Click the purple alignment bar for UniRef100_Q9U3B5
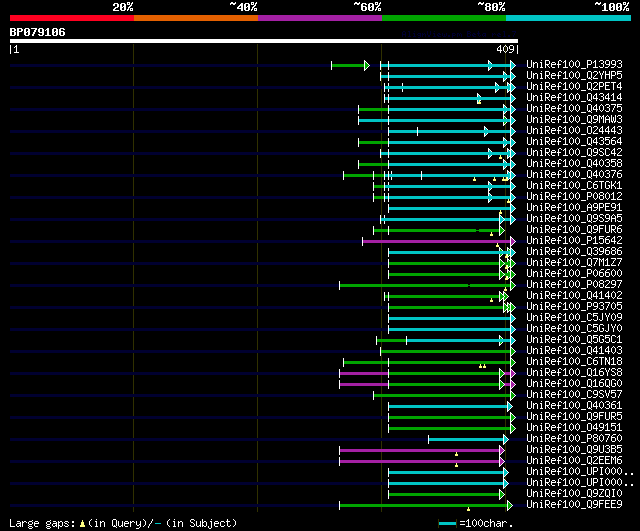The width and height of the screenshot is (640, 531). coord(420,451)
